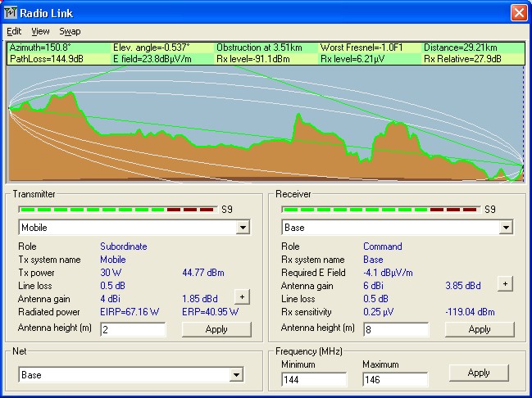
Task: Open the Edit menu
Action: [14, 31]
